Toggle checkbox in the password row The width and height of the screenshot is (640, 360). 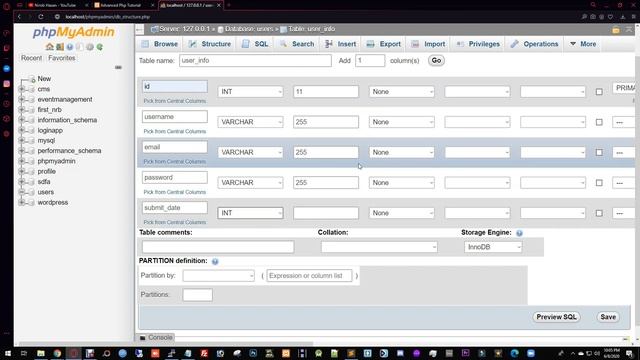point(599,183)
